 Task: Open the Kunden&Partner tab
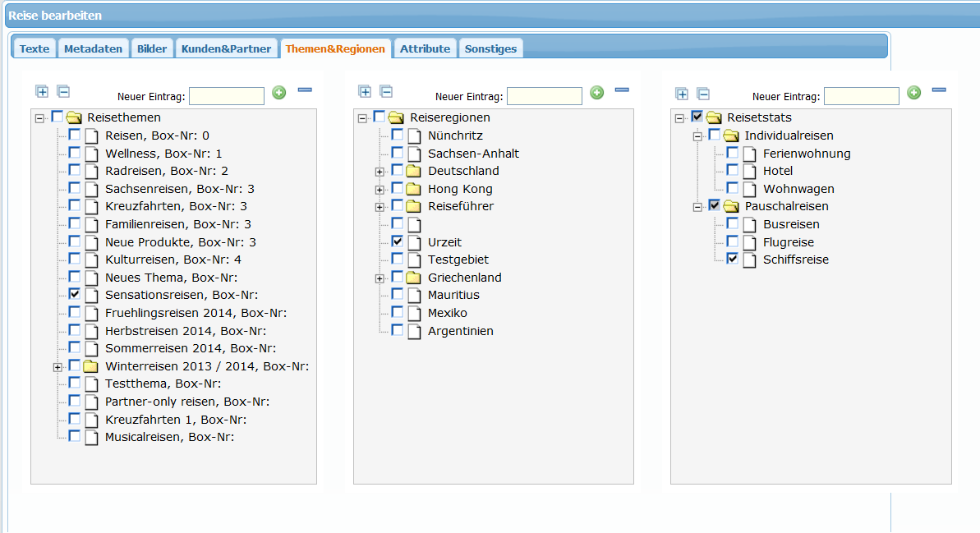226,48
